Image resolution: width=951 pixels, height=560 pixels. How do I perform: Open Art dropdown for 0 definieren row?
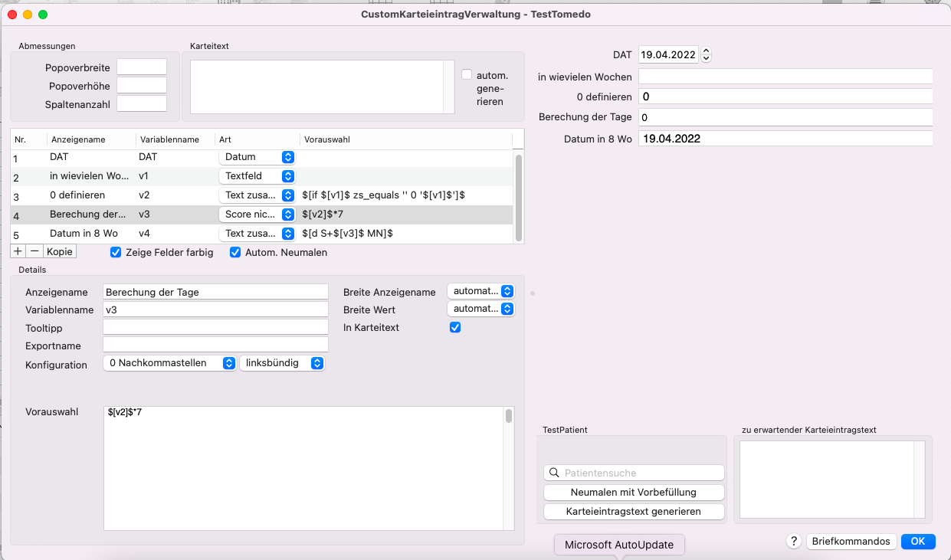[257, 195]
